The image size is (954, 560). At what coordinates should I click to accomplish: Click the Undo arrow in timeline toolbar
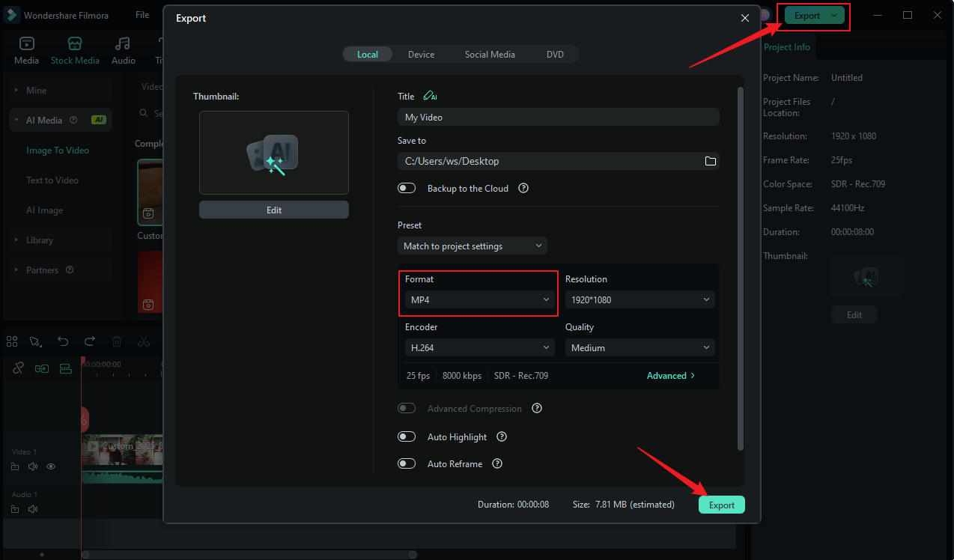tap(63, 341)
